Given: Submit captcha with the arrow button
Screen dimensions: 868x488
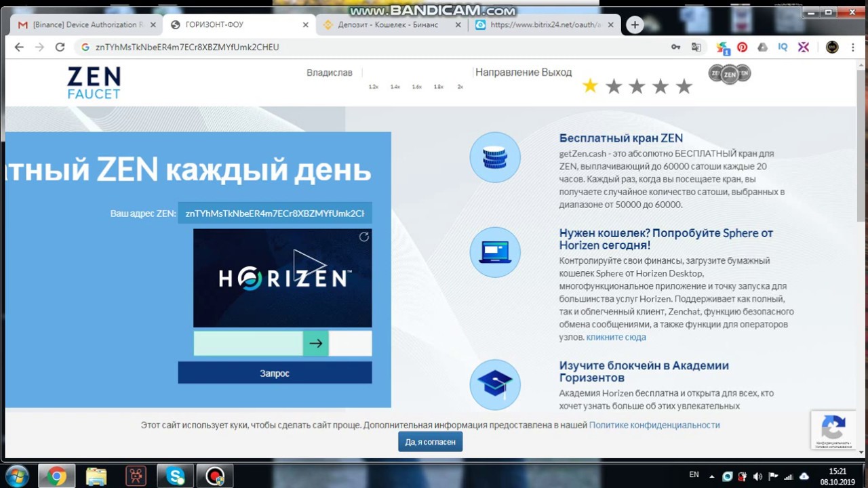Looking at the screenshot, I should (x=316, y=344).
